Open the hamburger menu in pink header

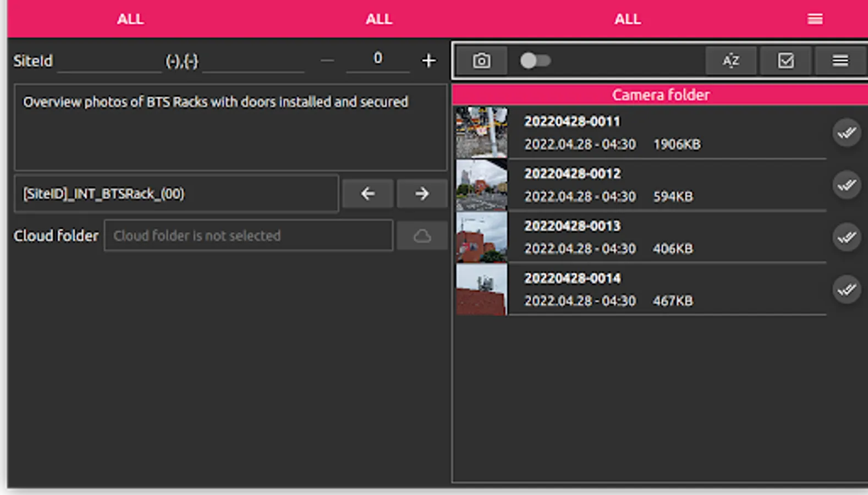pyautogui.click(x=815, y=19)
